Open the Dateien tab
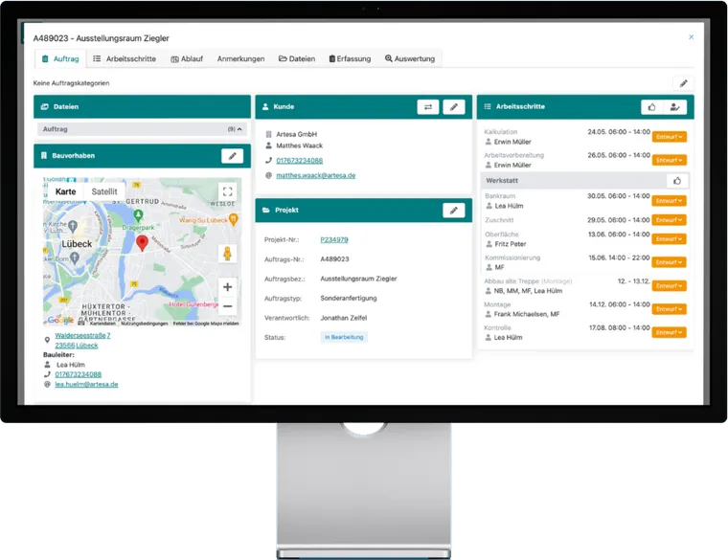This screenshot has width=728, height=560. (x=297, y=59)
